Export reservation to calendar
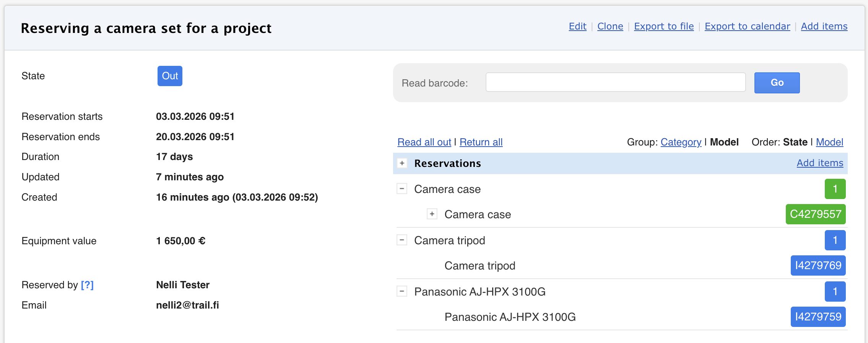The width and height of the screenshot is (868, 343). [x=747, y=26]
